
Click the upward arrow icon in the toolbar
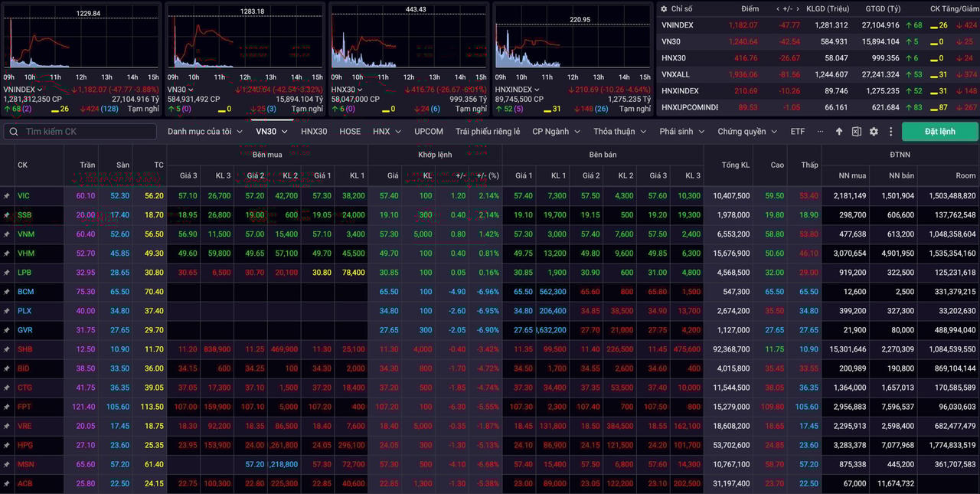pos(839,132)
